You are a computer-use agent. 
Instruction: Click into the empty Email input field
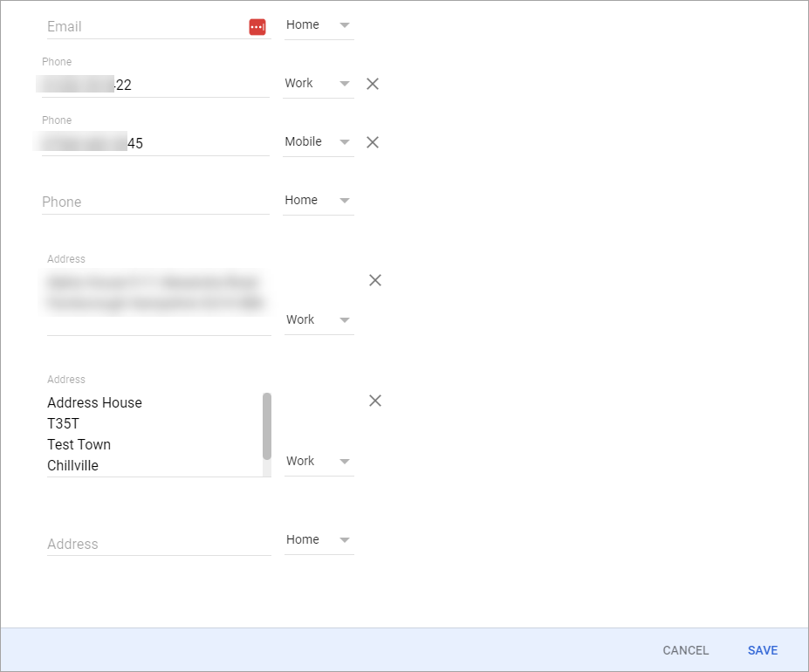[144, 27]
